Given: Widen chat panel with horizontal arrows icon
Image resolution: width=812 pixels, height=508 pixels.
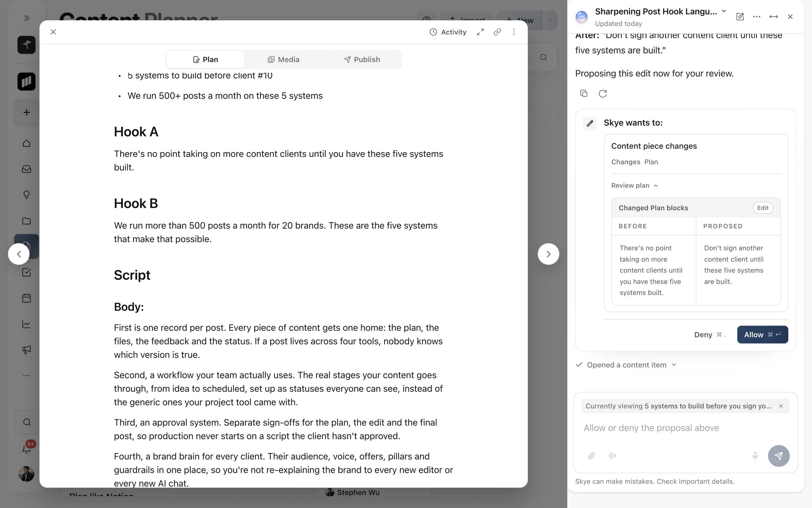Looking at the screenshot, I should (773, 17).
